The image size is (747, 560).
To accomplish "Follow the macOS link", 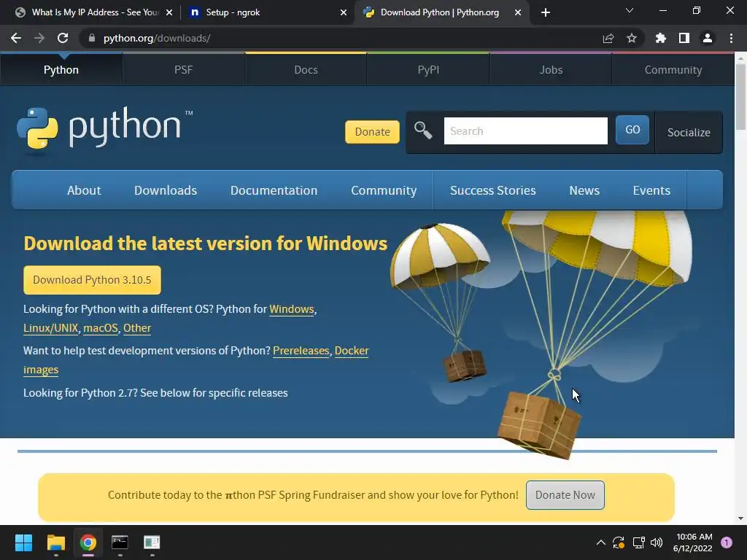I will coord(101,328).
